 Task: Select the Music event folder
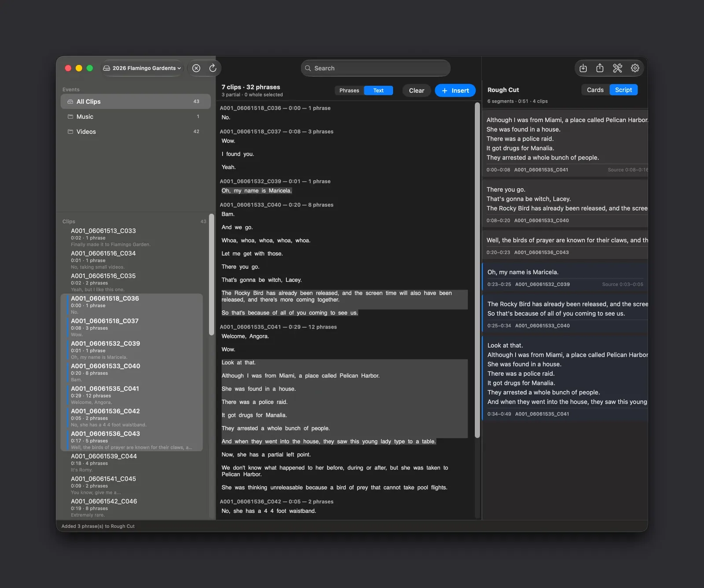pos(136,117)
